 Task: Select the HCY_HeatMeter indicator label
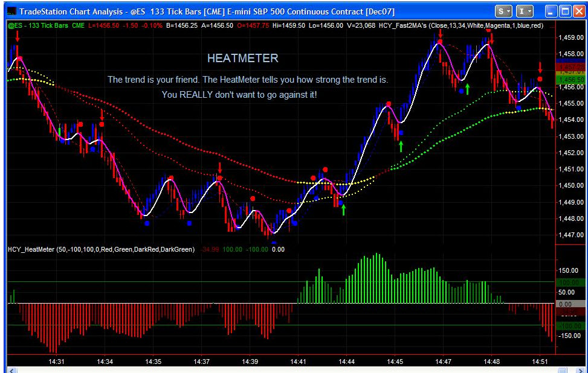click(102, 249)
